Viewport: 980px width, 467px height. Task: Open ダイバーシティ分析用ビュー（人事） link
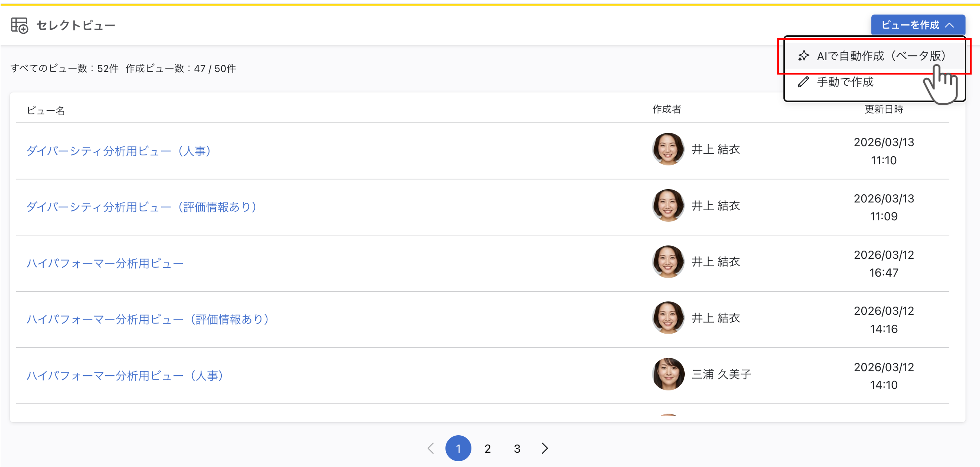[119, 151]
